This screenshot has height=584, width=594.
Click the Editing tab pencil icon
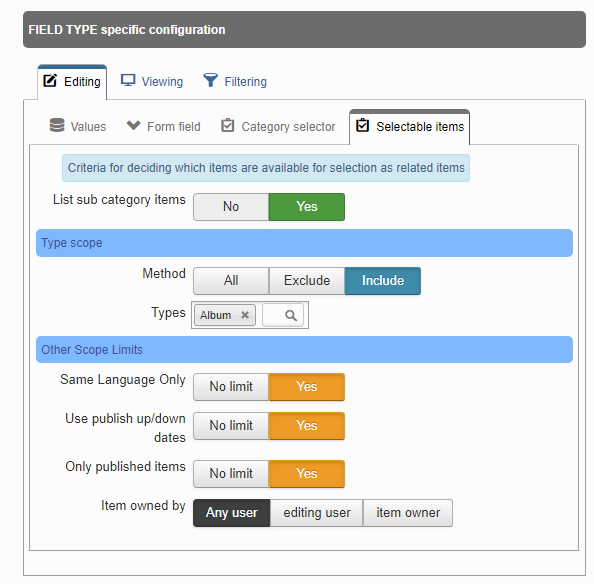[x=50, y=81]
